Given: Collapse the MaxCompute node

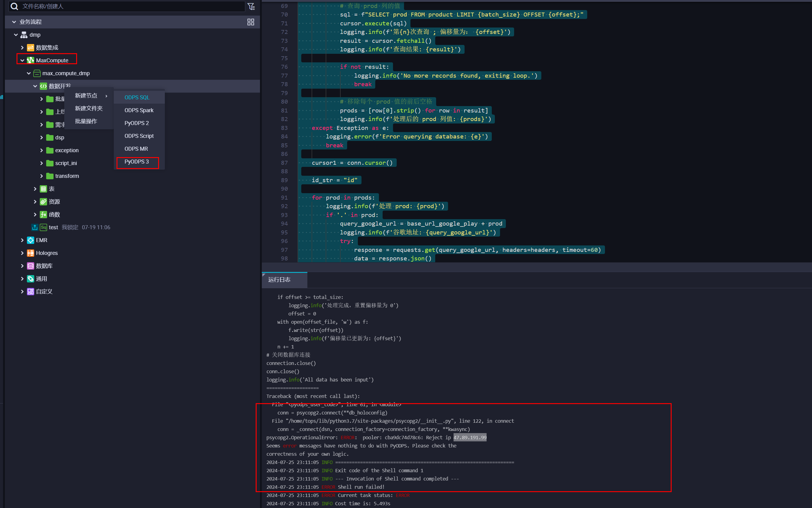Looking at the screenshot, I should (22, 61).
